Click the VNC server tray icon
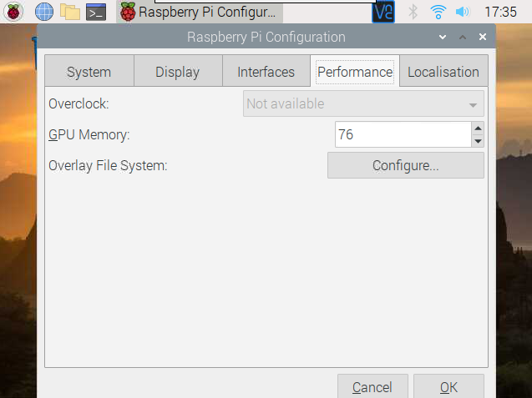The image size is (532, 398). coord(383,13)
